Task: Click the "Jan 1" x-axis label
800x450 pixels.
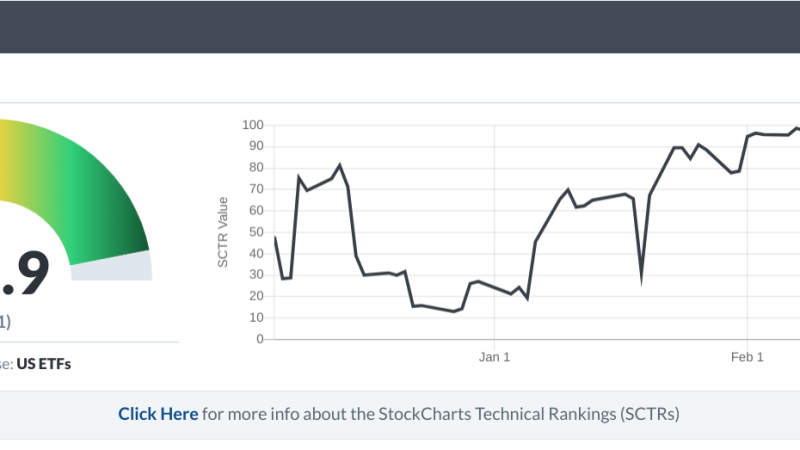Action: click(x=494, y=357)
